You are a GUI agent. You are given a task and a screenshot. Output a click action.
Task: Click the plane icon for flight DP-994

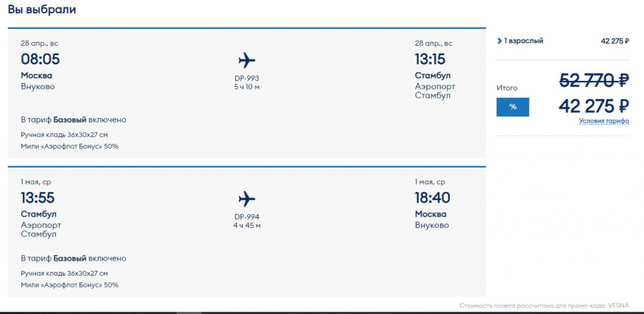(x=247, y=199)
